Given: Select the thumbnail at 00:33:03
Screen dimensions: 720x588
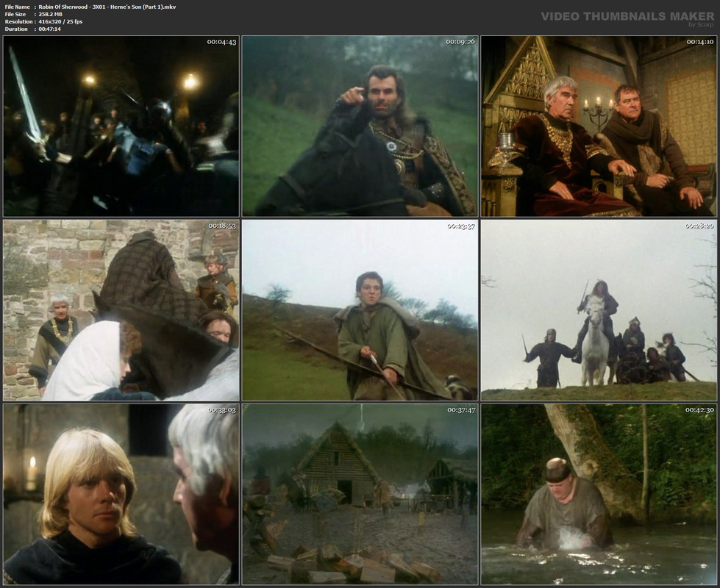Looking at the screenshot, I should (121, 495).
